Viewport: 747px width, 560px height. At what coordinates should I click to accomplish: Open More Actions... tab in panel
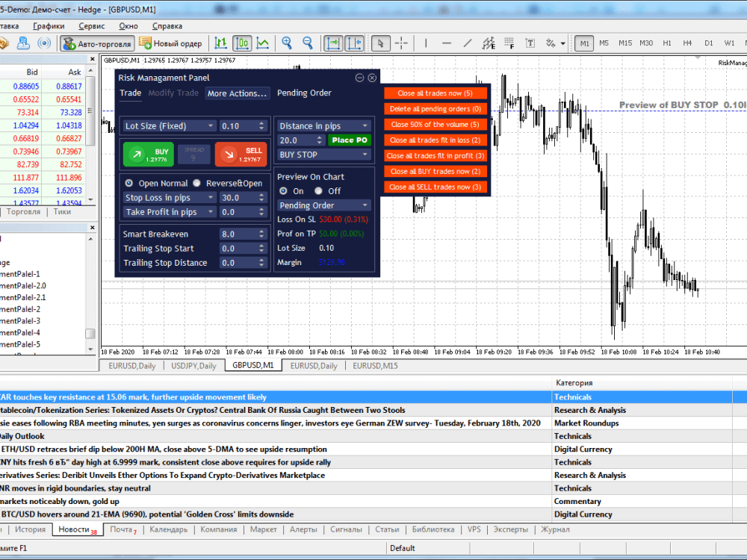(x=238, y=93)
